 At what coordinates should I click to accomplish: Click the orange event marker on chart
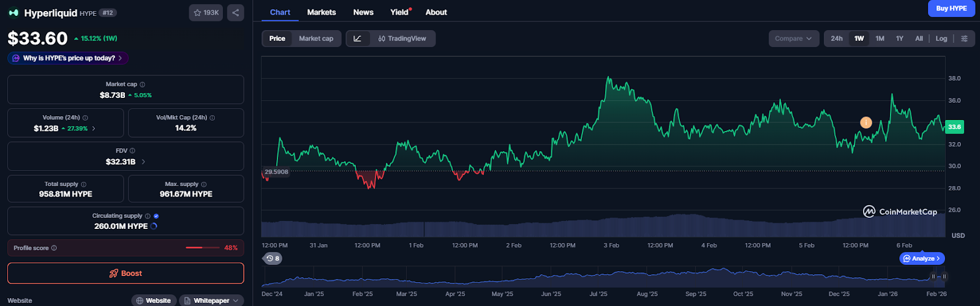[x=865, y=122]
